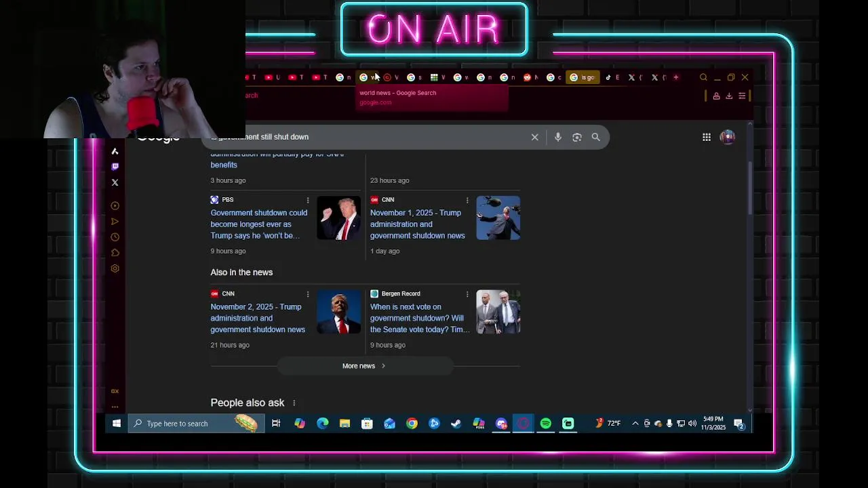This screenshot has height=488, width=868.
Task: Open the Google account avatar
Action: 728,137
